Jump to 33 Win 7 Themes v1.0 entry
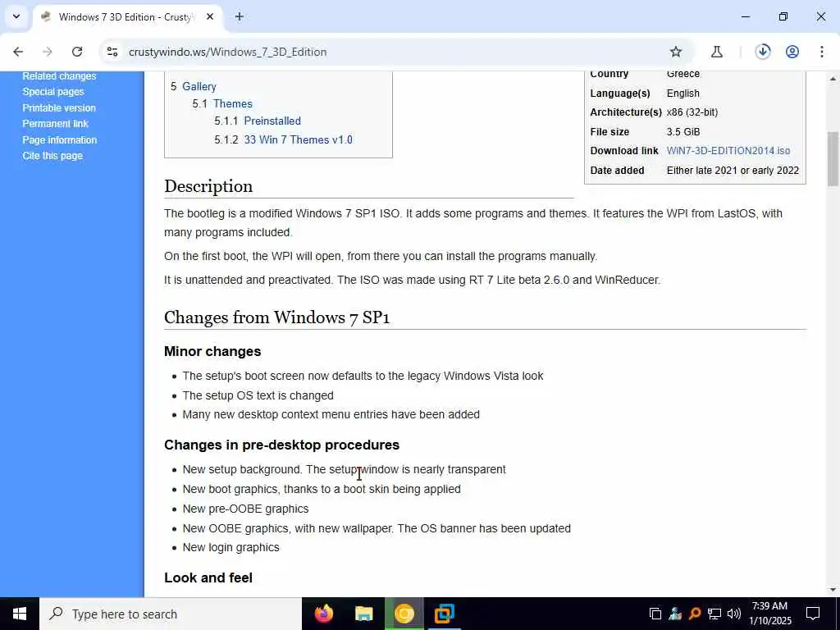This screenshot has width=840, height=630. click(298, 139)
